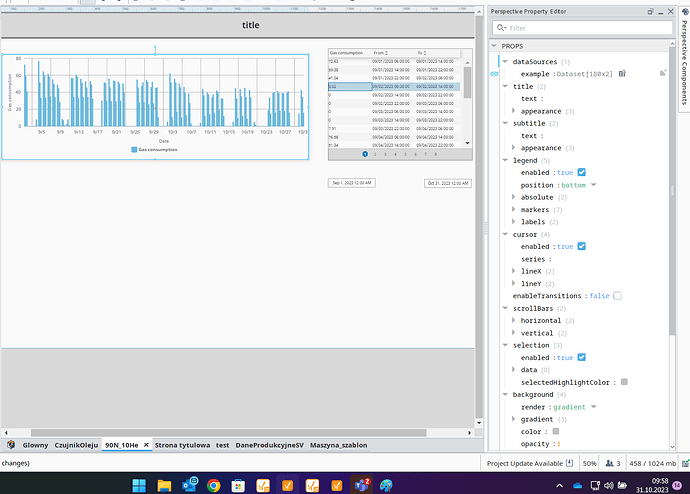Open File Explorer from taskbar
This screenshot has height=494, width=690.
click(164, 486)
